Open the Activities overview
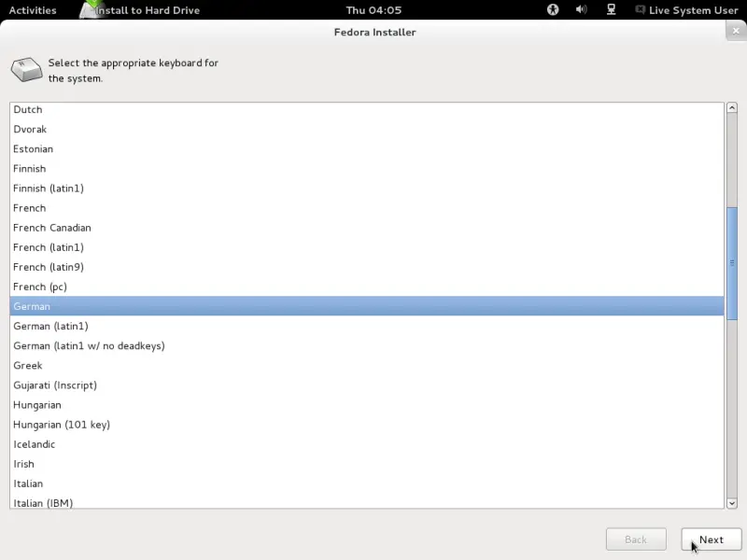This screenshot has height=560, width=747. click(x=33, y=10)
